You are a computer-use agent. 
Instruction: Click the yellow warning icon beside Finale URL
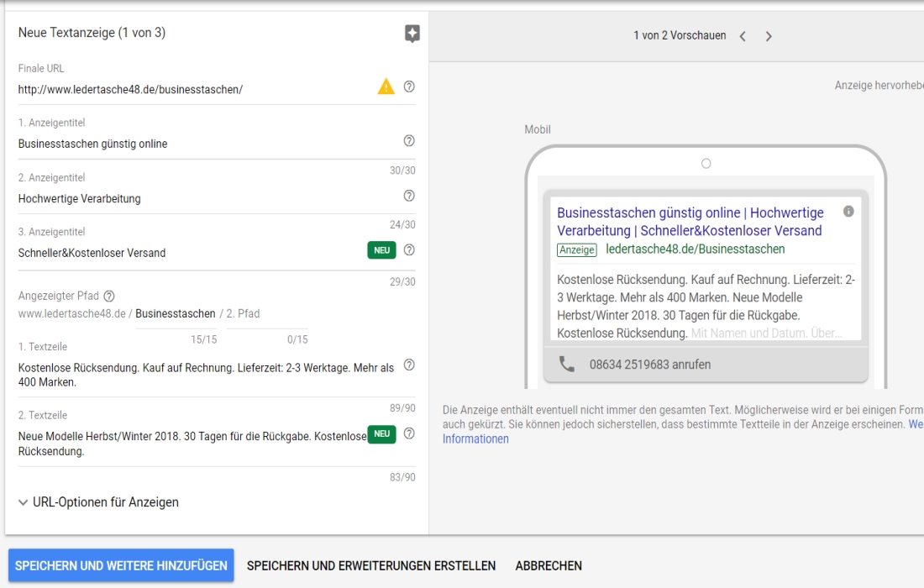(x=386, y=87)
